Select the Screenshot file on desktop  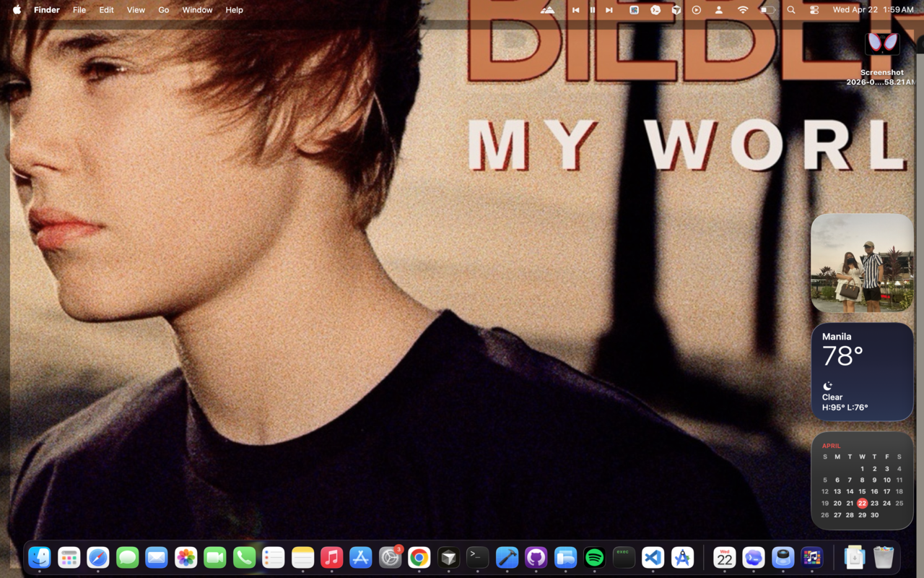click(x=881, y=45)
